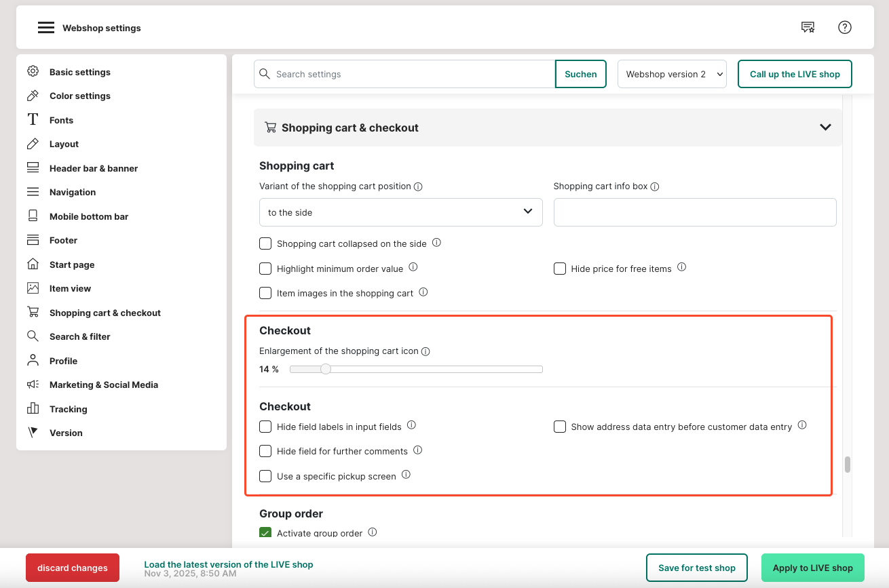This screenshot has height=588, width=889.
Task: Open the Webshop version 2 dropdown
Action: (x=671, y=74)
